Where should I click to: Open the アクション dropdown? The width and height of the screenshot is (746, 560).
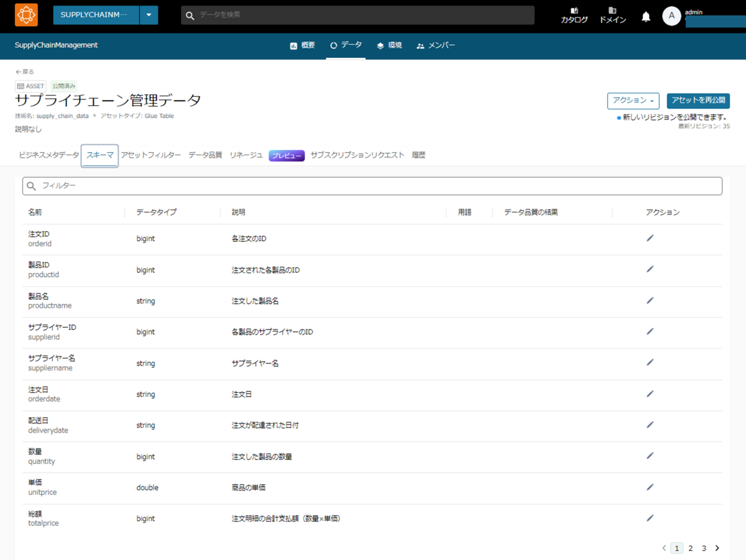click(633, 101)
